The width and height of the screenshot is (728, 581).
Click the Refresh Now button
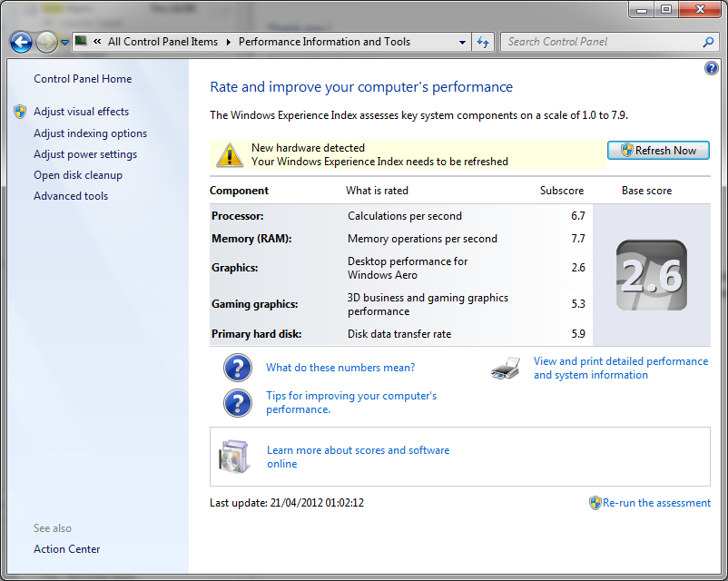click(658, 151)
